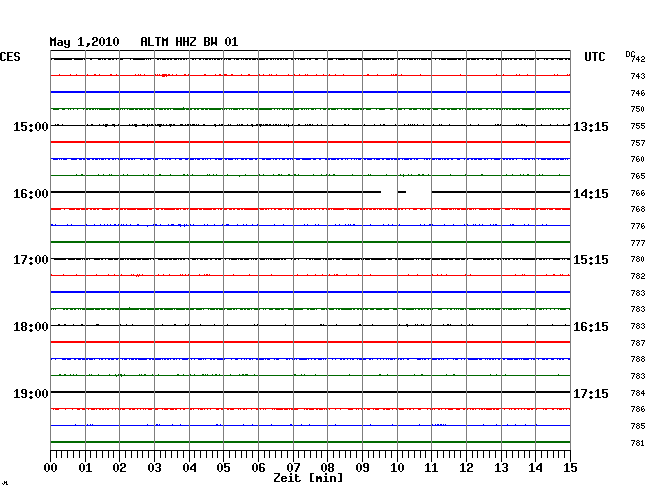Select the 17:00 time label
The width and height of the screenshot is (650, 494).
31,260
